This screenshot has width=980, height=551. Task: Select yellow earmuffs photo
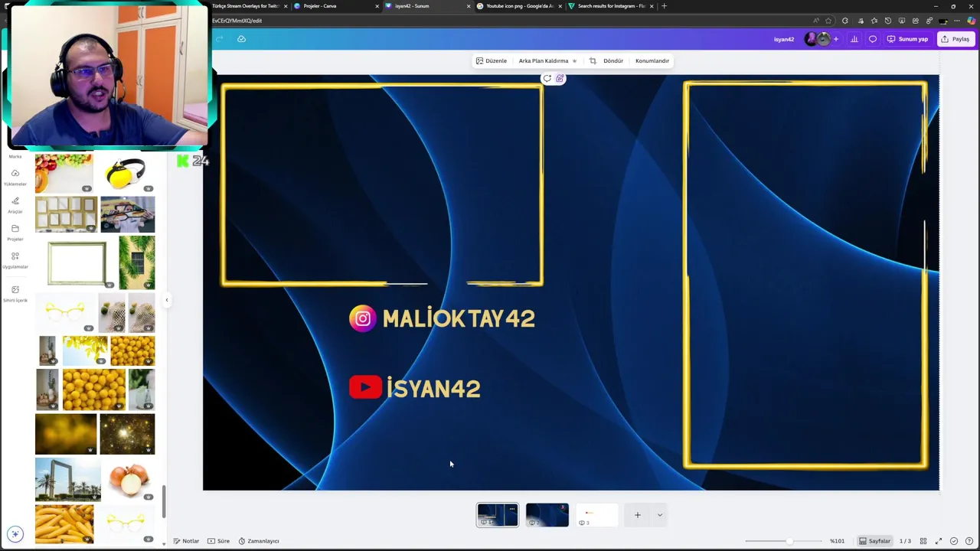click(x=127, y=174)
